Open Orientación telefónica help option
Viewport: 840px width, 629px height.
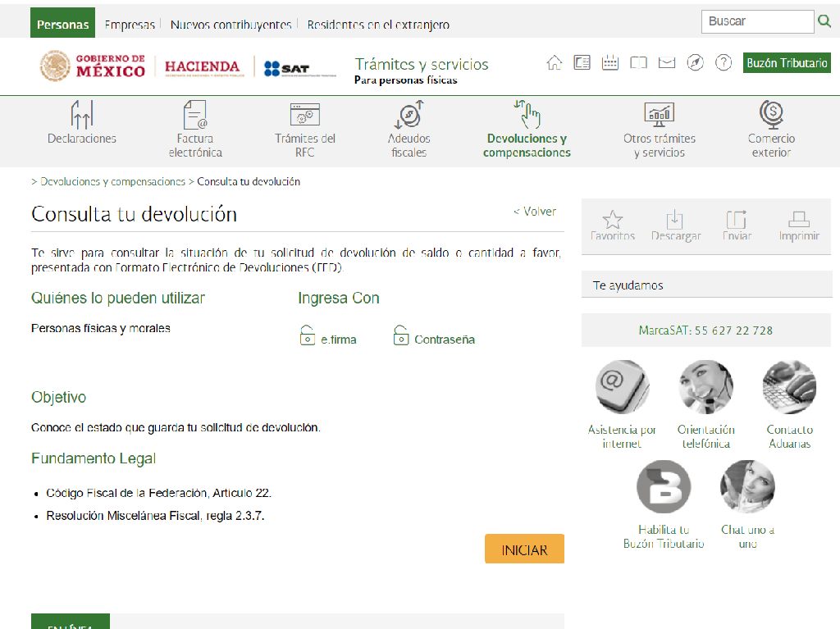(705, 387)
